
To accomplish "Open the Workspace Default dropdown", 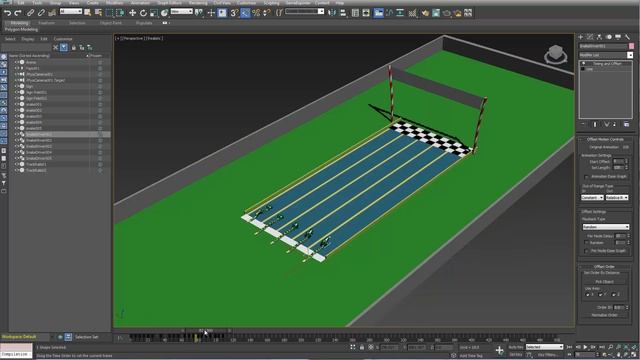I will (26, 337).
